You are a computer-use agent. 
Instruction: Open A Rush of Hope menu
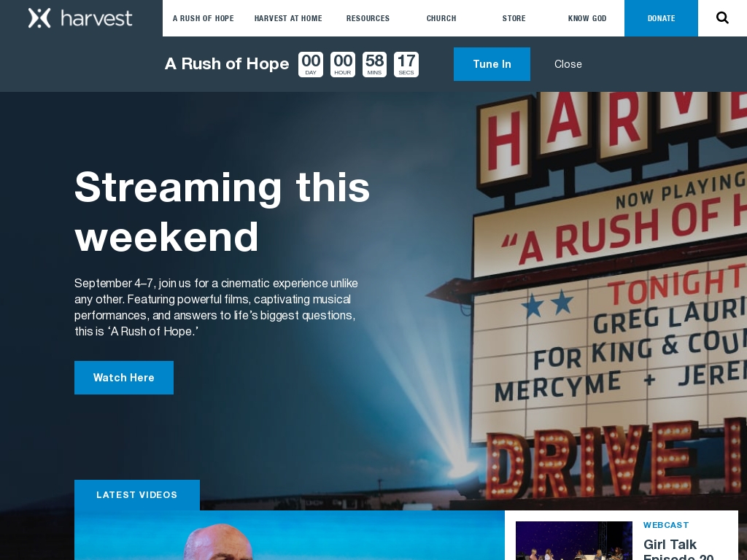click(204, 18)
